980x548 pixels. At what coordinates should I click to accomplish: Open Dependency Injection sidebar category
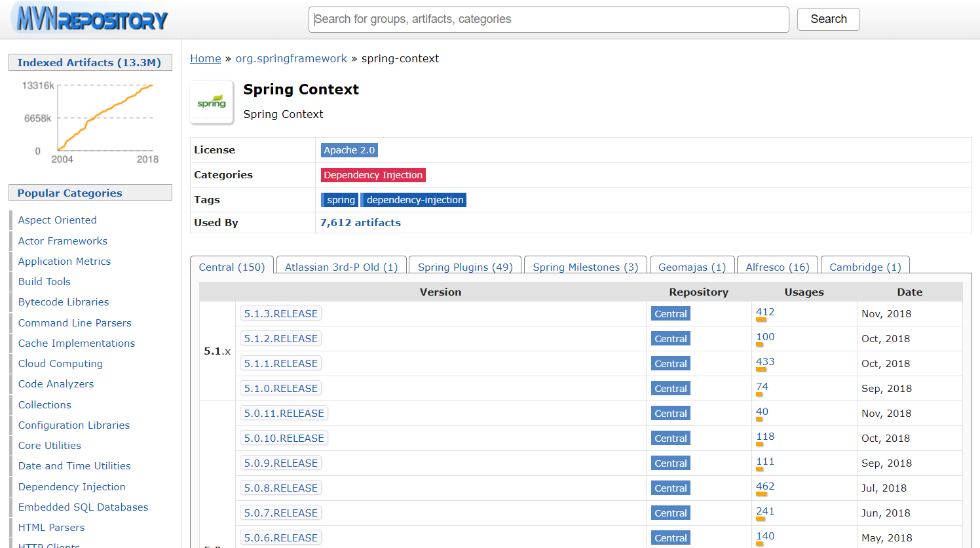71,487
